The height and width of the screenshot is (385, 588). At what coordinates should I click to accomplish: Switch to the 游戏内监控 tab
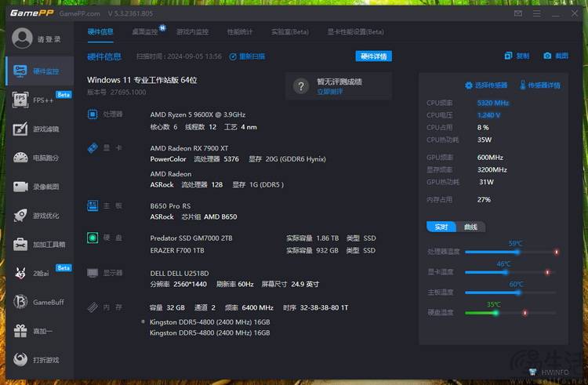coord(192,32)
